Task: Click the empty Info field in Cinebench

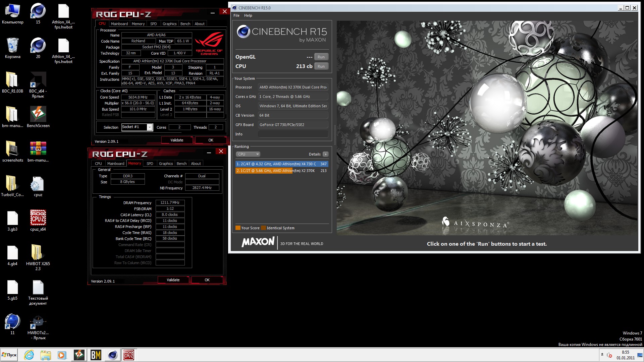Action: click(293, 134)
